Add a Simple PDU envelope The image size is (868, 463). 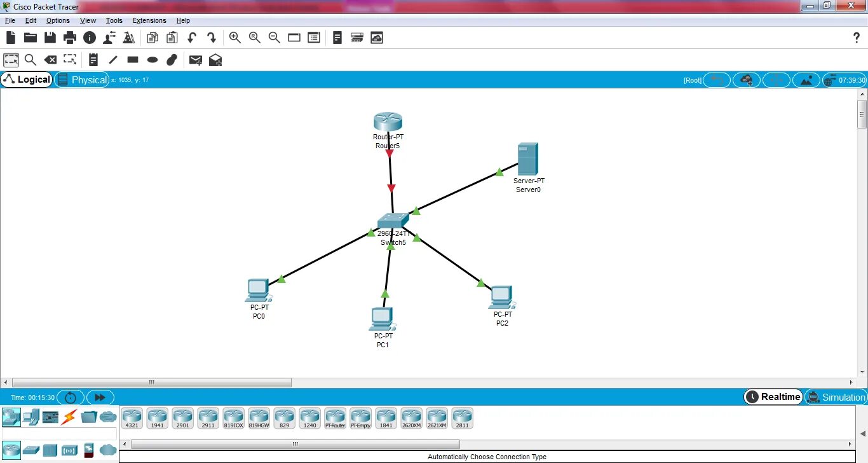pos(196,60)
